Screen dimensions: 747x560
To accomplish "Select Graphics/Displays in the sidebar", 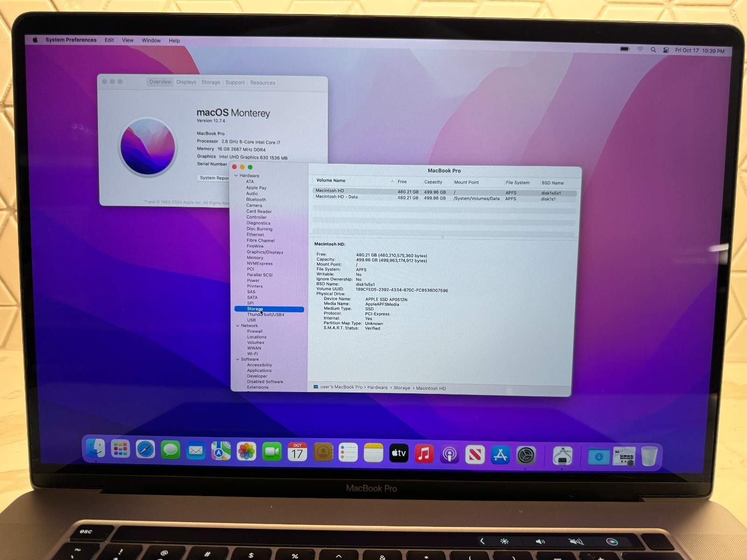I will [x=265, y=252].
